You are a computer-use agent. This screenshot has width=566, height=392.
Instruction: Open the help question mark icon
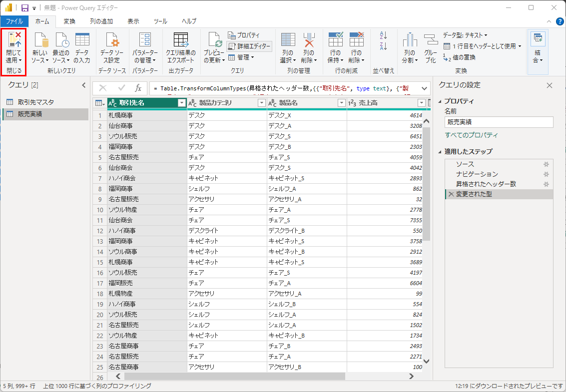pos(560,21)
